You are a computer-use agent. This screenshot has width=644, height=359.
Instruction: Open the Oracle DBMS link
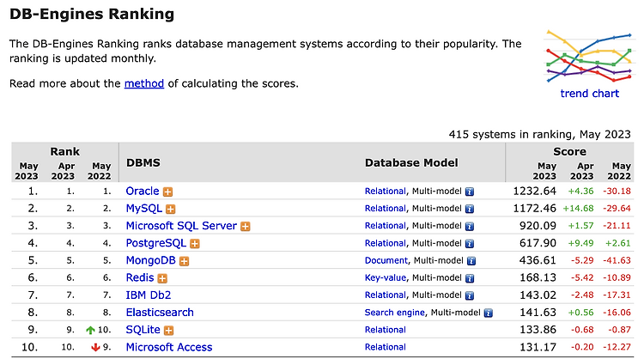tap(142, 191)
